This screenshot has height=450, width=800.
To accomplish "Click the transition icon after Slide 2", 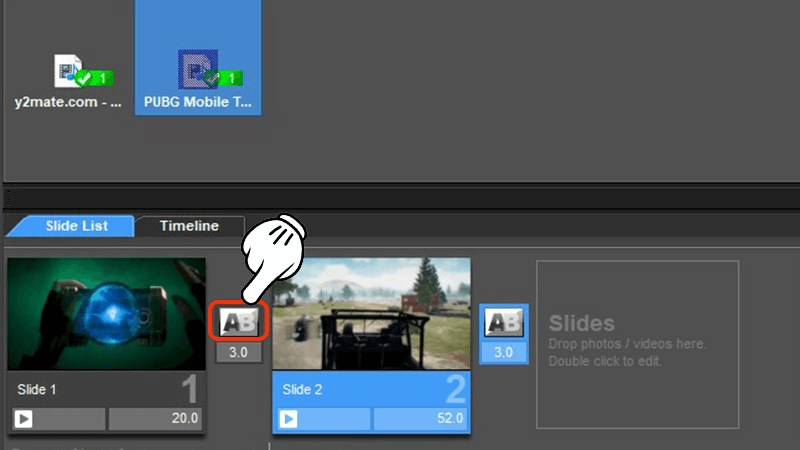I will (x=504, y=322).
